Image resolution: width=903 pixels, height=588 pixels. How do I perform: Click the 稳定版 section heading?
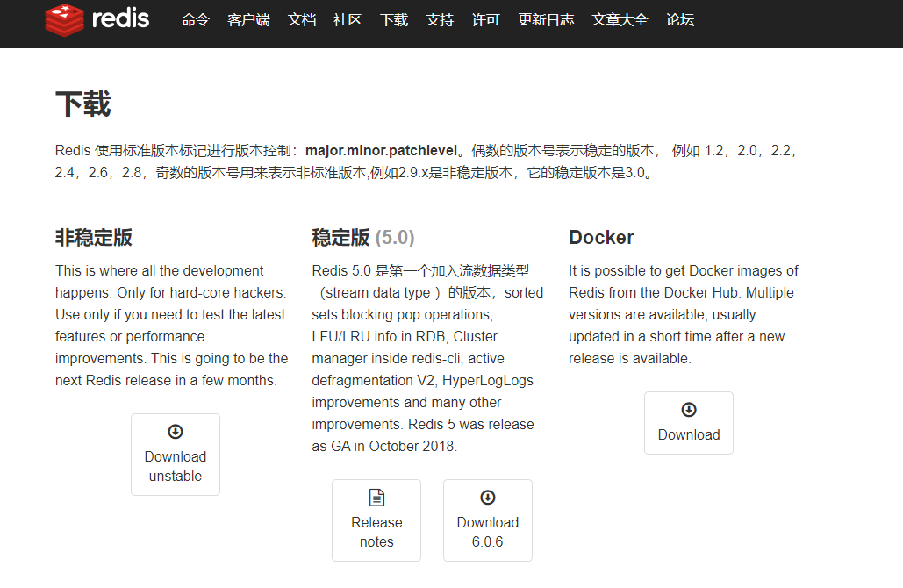(340, 237)
